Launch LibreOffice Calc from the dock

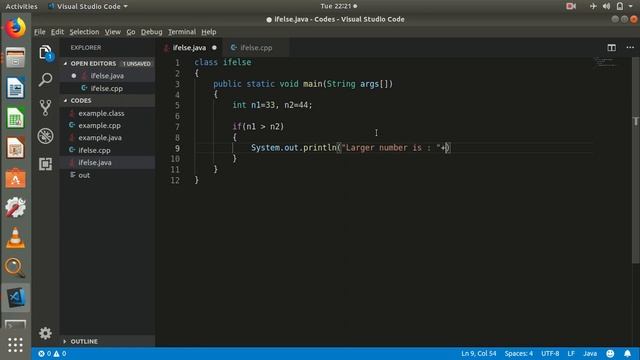16,118
